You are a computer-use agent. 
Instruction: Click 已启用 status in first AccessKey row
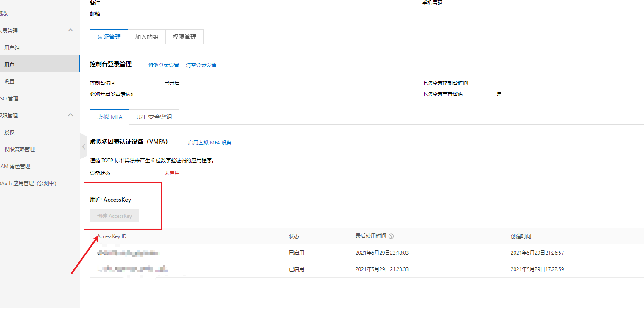[297, 253]
